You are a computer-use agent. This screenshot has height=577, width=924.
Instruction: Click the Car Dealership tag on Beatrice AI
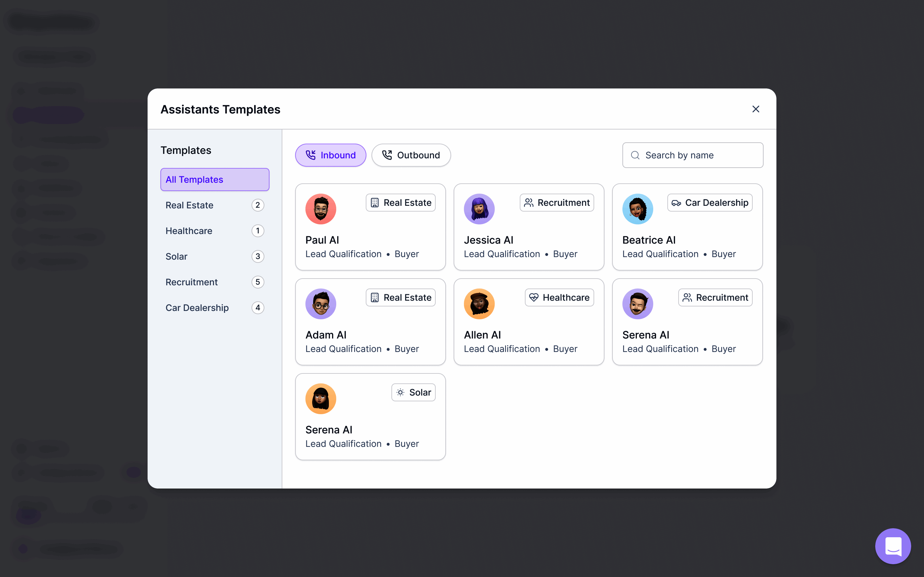[x=710, y=203]
